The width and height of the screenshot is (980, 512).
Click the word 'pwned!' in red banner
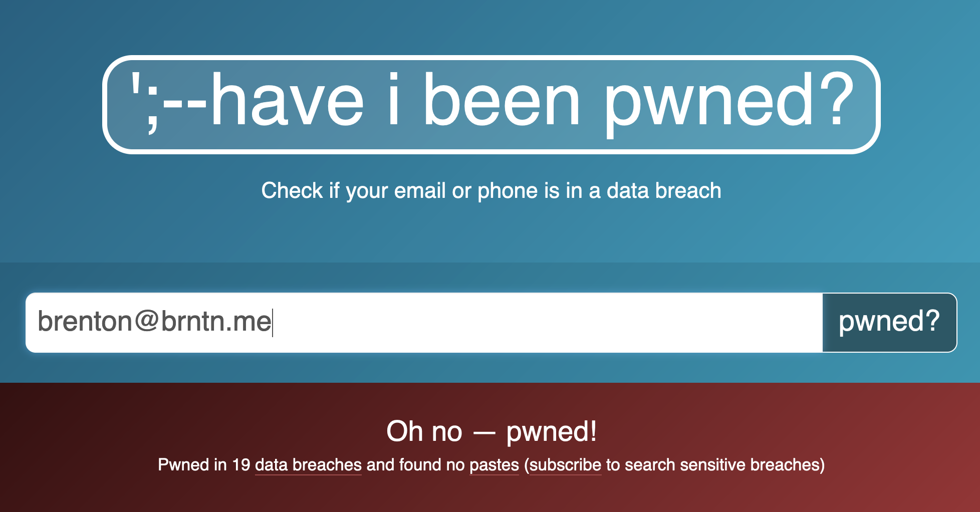click(x=551, y=431)
